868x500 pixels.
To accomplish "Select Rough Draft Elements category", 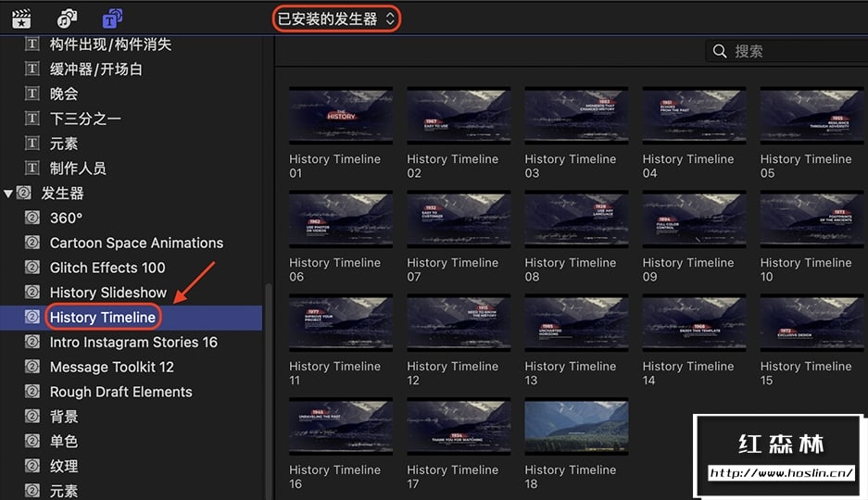I will (120, 393).
